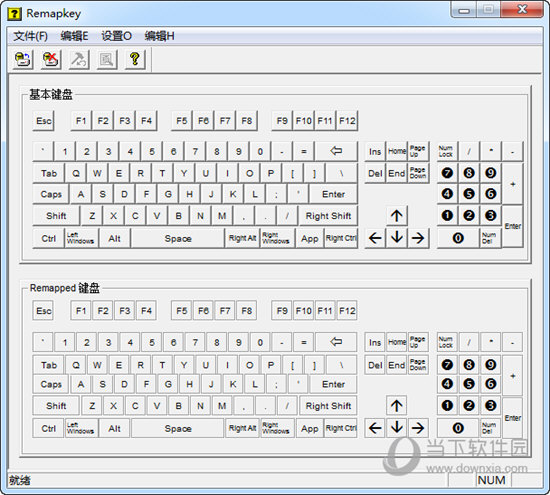This screenshot has width=550, height=495.
Task: Click the 就绪 status bar text
Action: pyautogui.click(x=20, y=480)
